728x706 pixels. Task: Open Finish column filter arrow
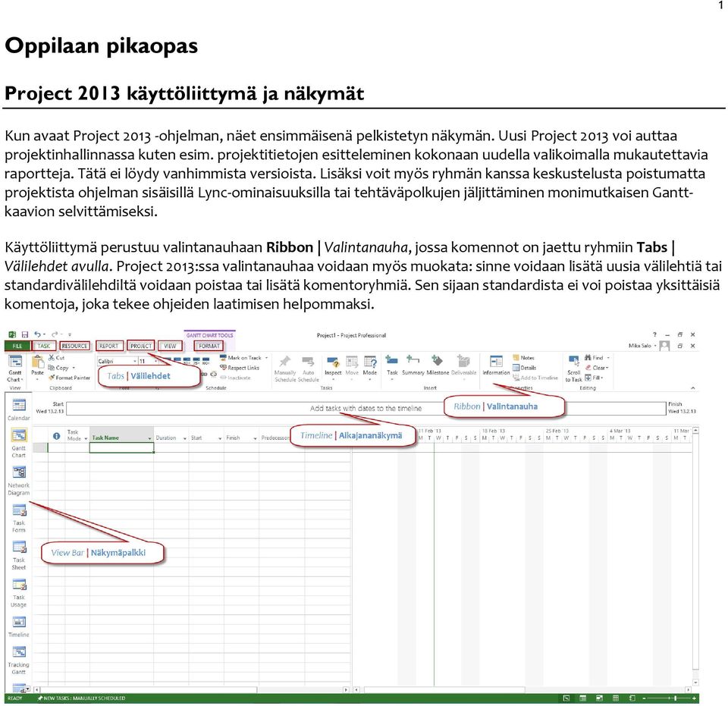(x=255, y=438)
